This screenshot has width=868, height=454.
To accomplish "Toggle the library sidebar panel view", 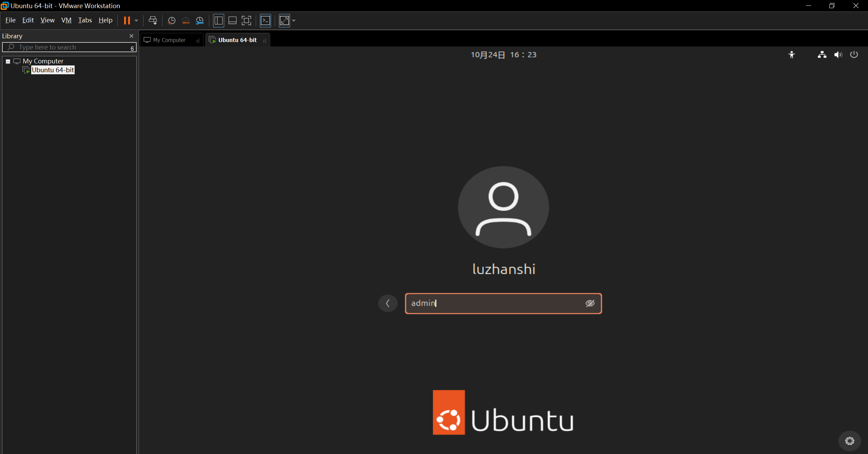I will 218,21.
